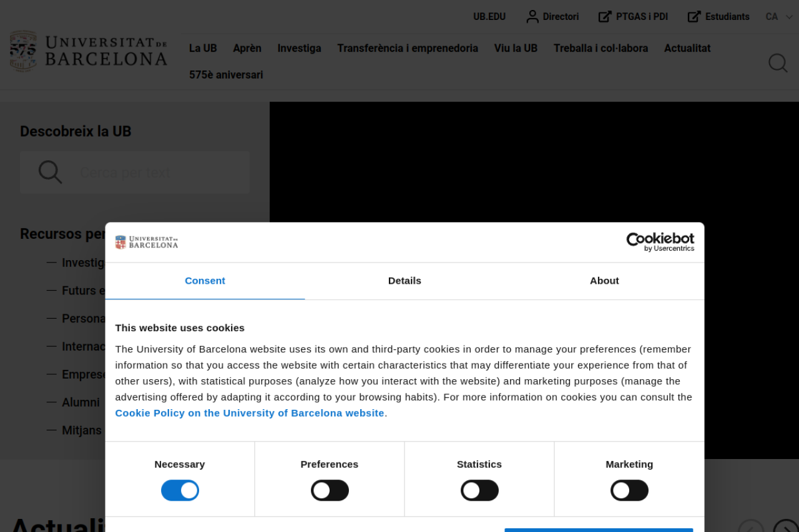Image resolution: width=799 pixels, height=532 pixels.
Task: Switch to the About tab
Action: click(604, 281)
